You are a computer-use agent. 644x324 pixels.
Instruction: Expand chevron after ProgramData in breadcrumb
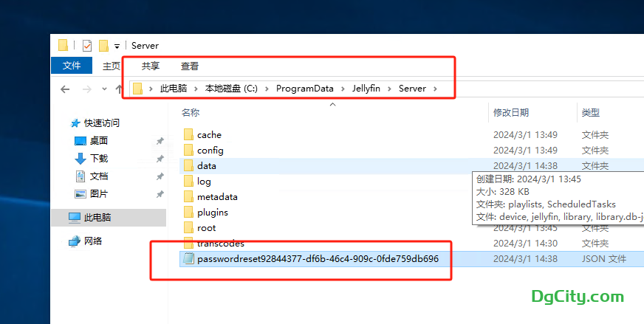pos(343,89)
